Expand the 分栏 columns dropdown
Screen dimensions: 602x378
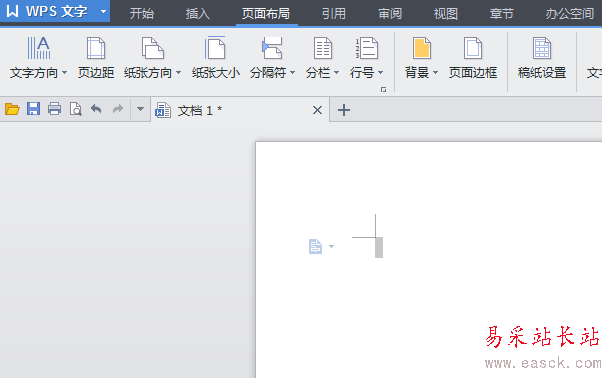[x=337, y=73]
